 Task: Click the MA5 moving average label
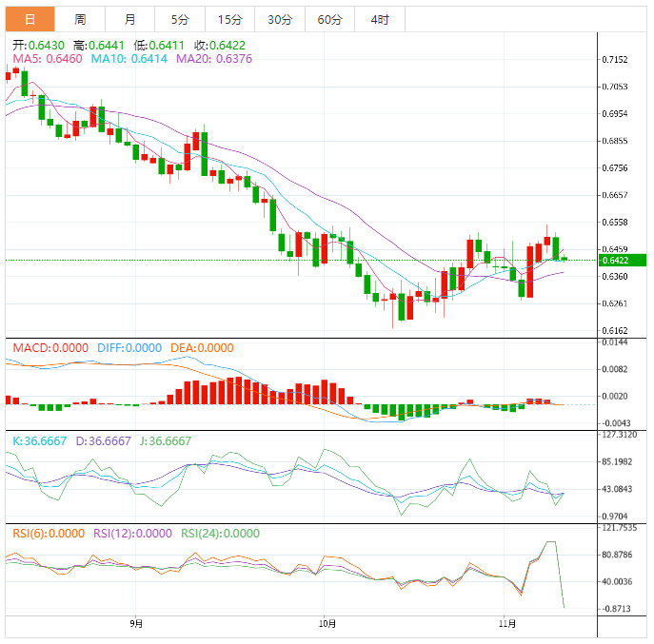click(x=47, y=59)
